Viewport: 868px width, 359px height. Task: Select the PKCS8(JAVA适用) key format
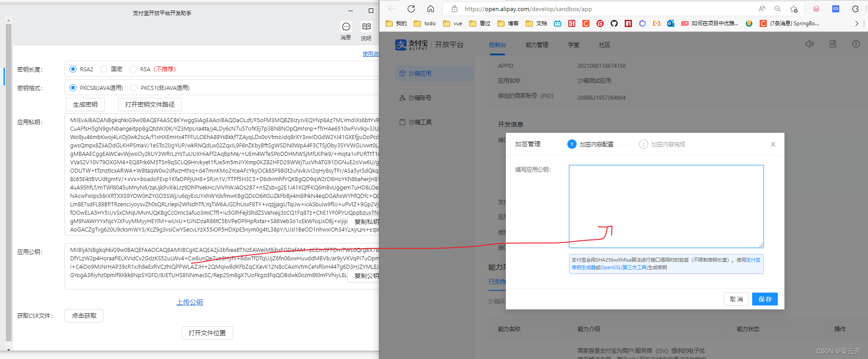[73, 88]
